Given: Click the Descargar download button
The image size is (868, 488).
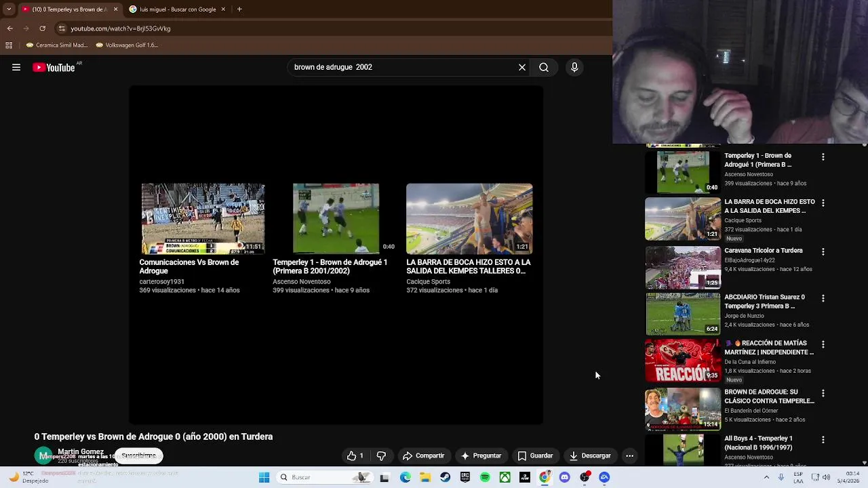Looking at the screenshot, I should [590, 455].
